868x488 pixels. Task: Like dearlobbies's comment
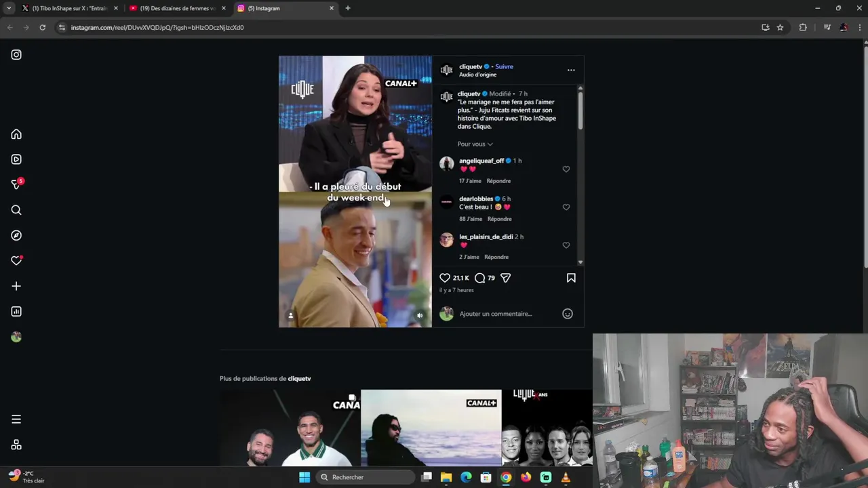[566, 207]
